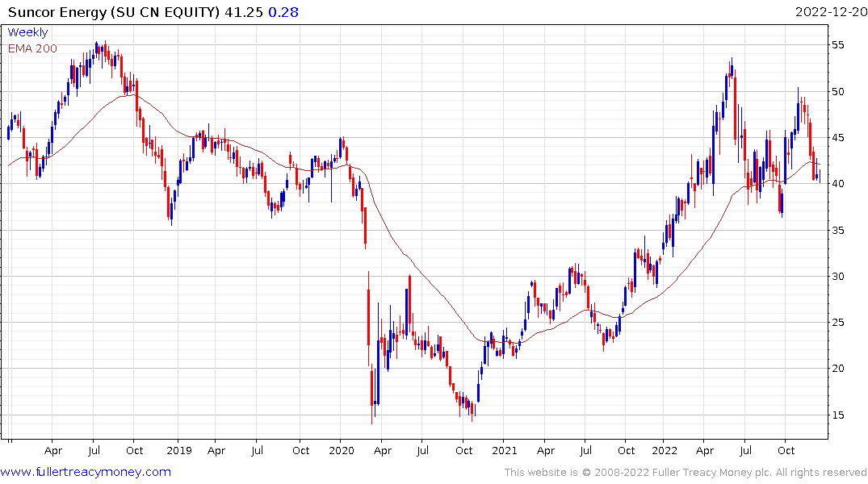Image resolution: width=868 pixels, height=484 pixels.
Task: Click the 50 price axis label
Action: click(838, 91)
